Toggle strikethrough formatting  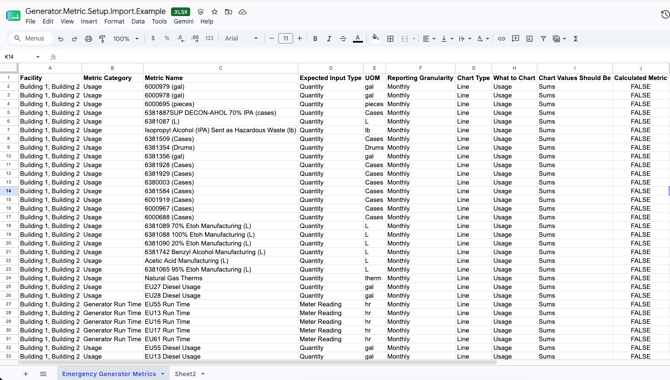[x=343, y=38]
